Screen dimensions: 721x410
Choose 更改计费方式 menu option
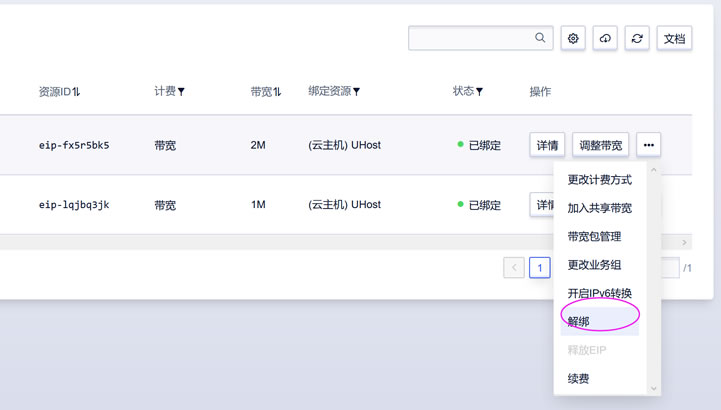coord(600,179)
